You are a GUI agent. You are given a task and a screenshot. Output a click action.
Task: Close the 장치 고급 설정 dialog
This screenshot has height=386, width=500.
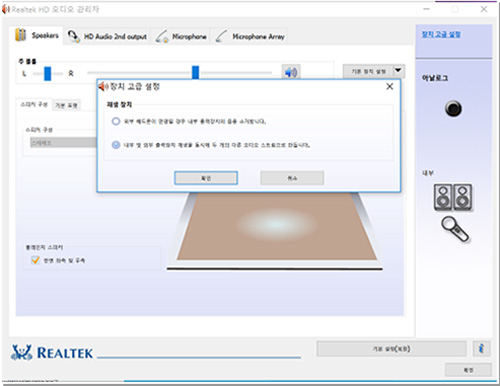pyautogui.click(x=389, y=87)
